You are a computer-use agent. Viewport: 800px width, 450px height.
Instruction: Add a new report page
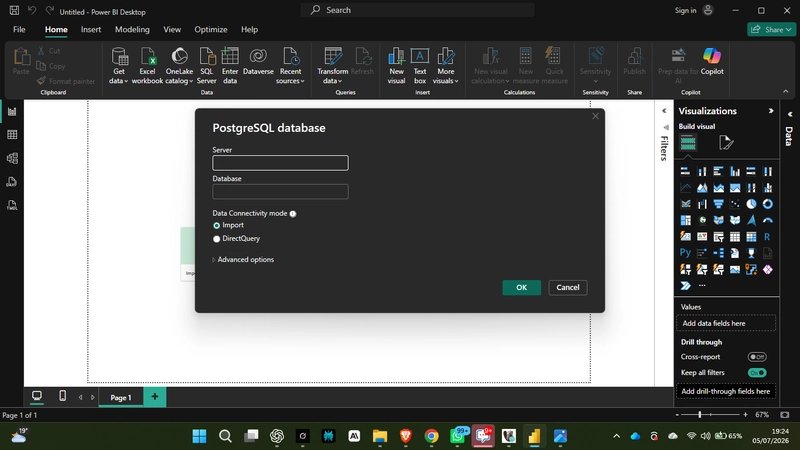click(x=155, y=397)
